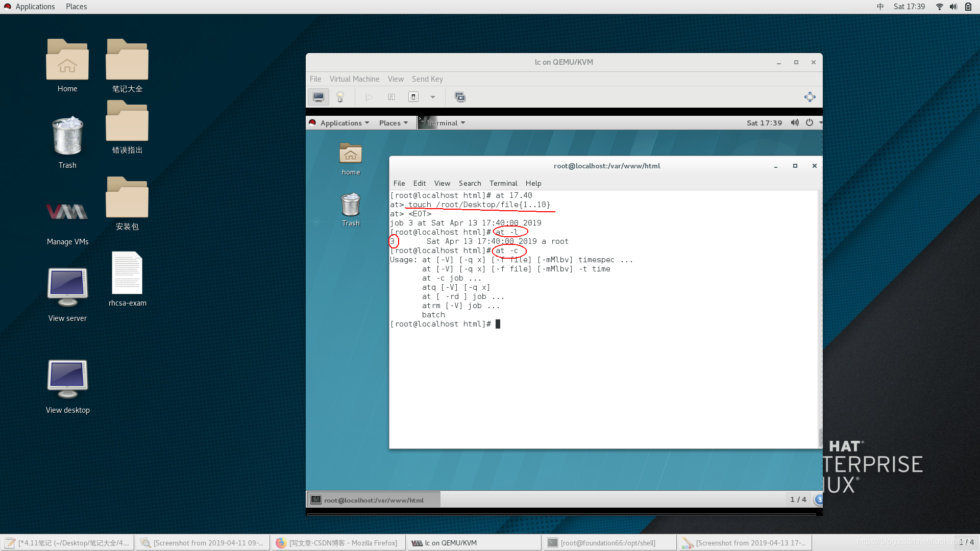Show the graphical console view
Viewport: 980px width, 551px height.
tap(318, 97)
